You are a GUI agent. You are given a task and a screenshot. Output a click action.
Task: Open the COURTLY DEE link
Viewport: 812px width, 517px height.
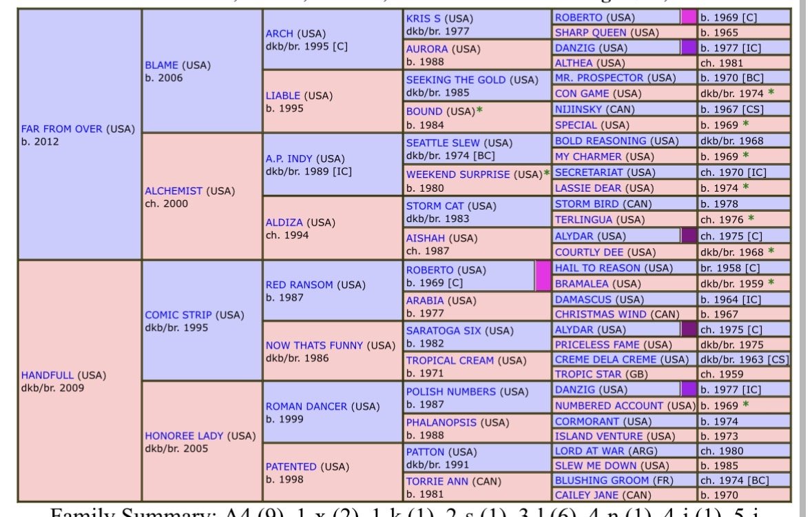coord(590,252)
